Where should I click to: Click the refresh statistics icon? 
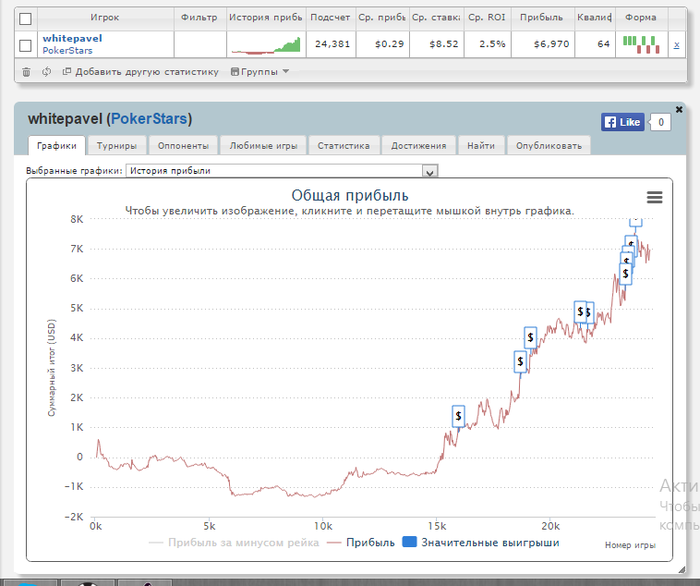coord(46,72)
